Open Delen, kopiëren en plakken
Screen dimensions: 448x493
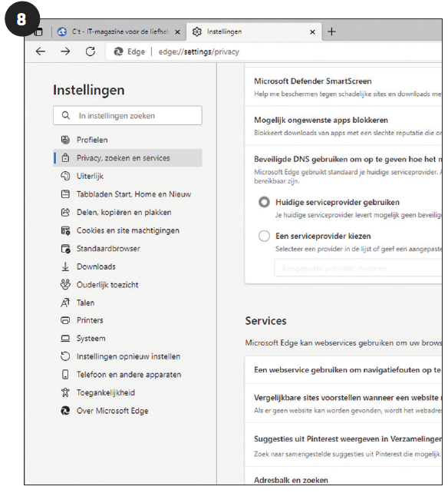(127, 213)
